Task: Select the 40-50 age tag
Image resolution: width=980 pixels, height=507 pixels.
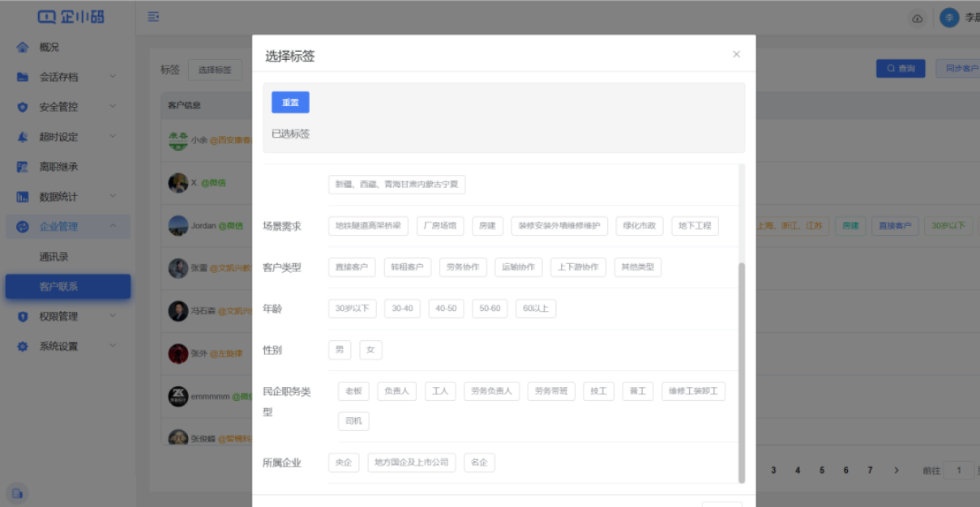Action: point(447,309)
